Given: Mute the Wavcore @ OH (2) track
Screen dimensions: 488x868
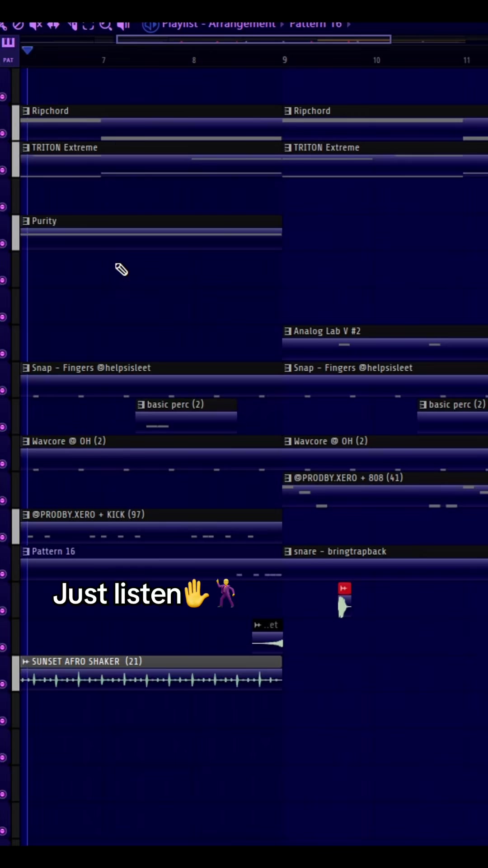Looking at the screenshot, I should click(3, 464).
